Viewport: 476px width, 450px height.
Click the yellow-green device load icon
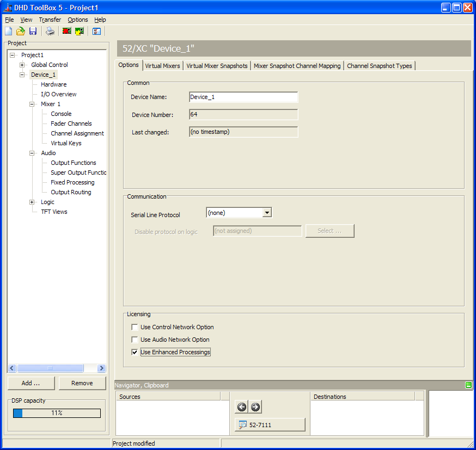point(80,31)
